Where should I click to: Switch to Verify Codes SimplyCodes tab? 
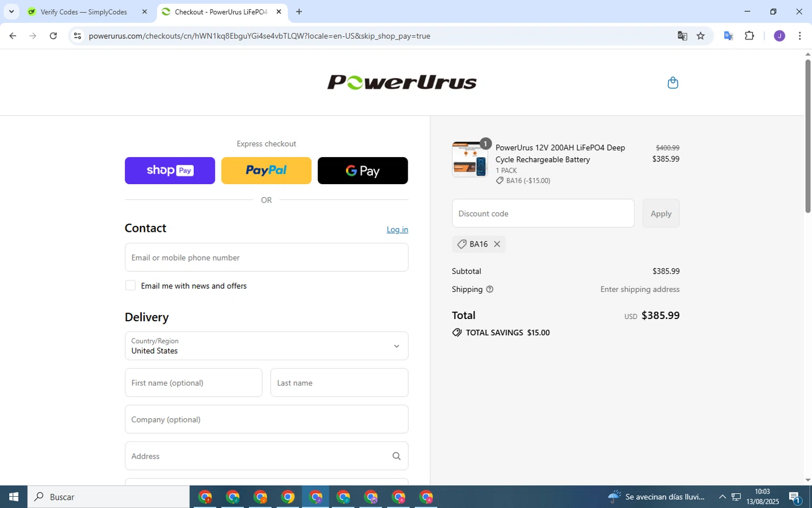point(84,11)
